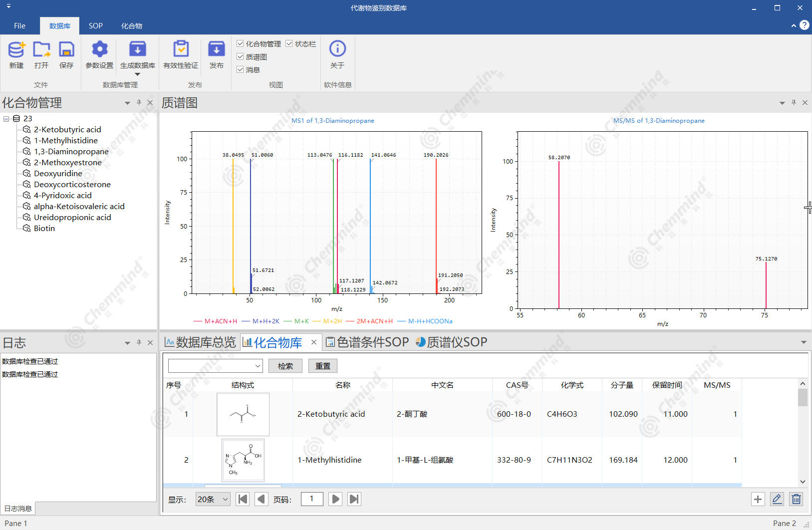Image resolution: width=812 pixels, height=530 pixels.
Task: Add a new compound with plus icon
Action: 758,499
